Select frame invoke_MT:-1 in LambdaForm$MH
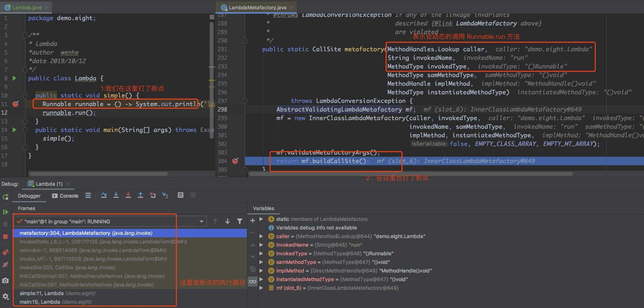 130,259
